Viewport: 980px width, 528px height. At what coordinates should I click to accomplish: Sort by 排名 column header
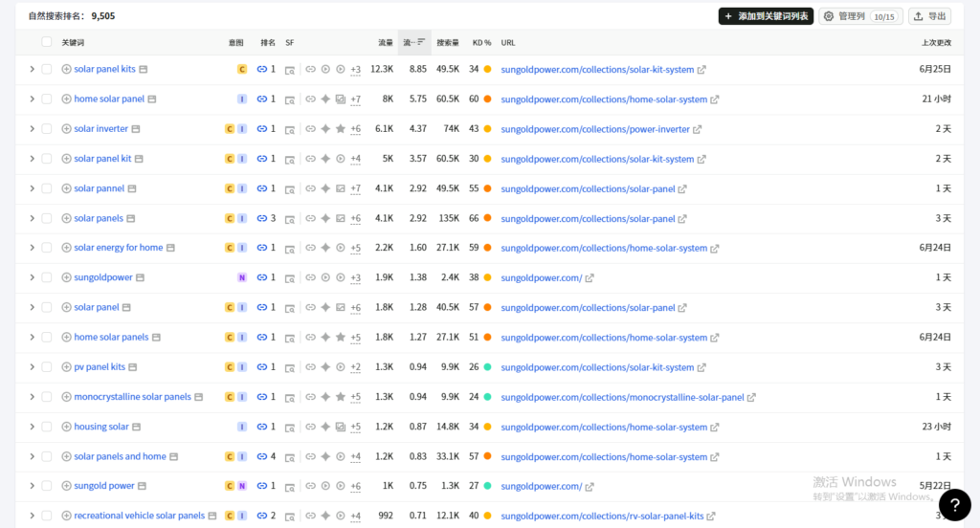pyautogui.click(x=268, y=42)
